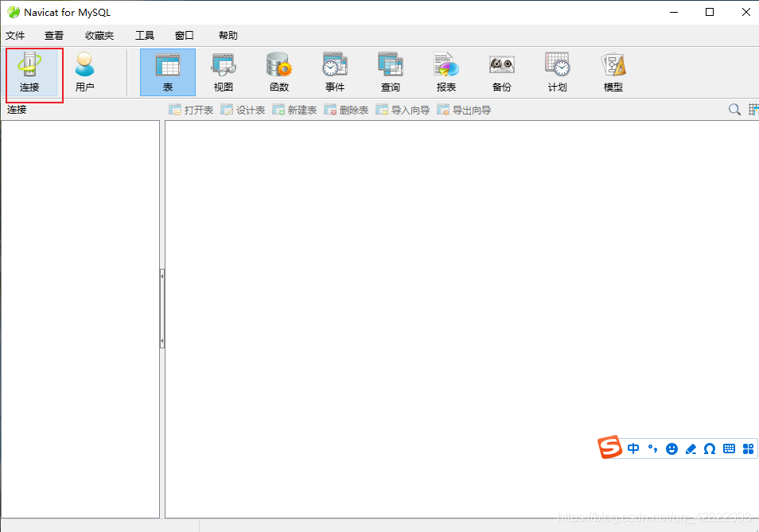
Task: Switch to the 视图 (View) icon
Action: click(x=224, y=72)
